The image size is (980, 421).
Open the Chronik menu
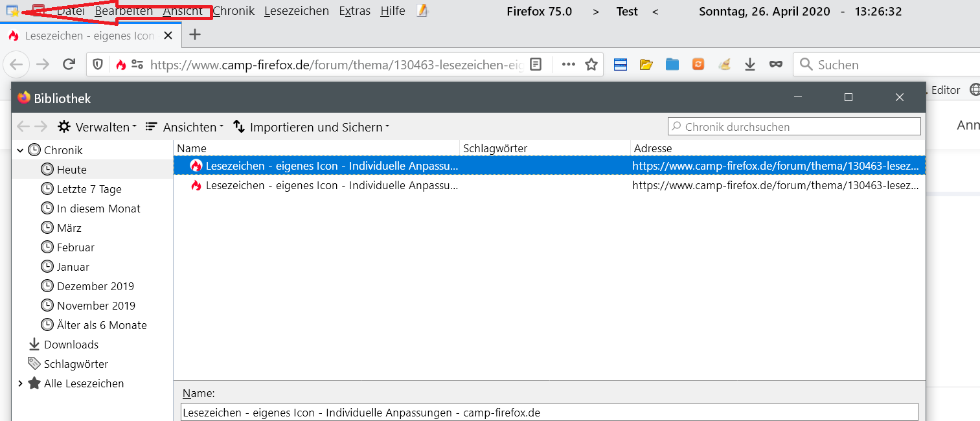click(x=234, y=11)
